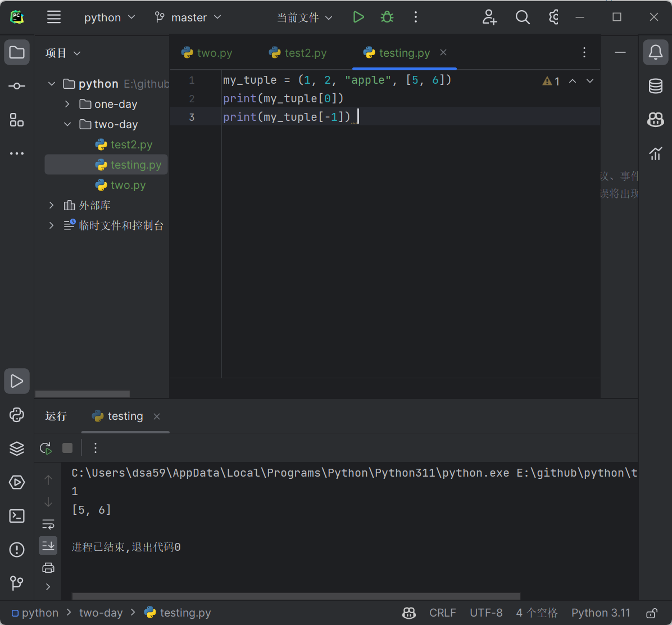
Task: Click the Stop button in Run panel
Action: (x=67, y=448)
